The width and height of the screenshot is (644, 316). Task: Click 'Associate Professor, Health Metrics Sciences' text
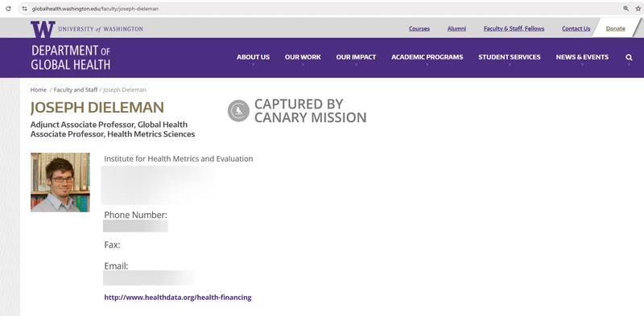click(x=113, y=134)
